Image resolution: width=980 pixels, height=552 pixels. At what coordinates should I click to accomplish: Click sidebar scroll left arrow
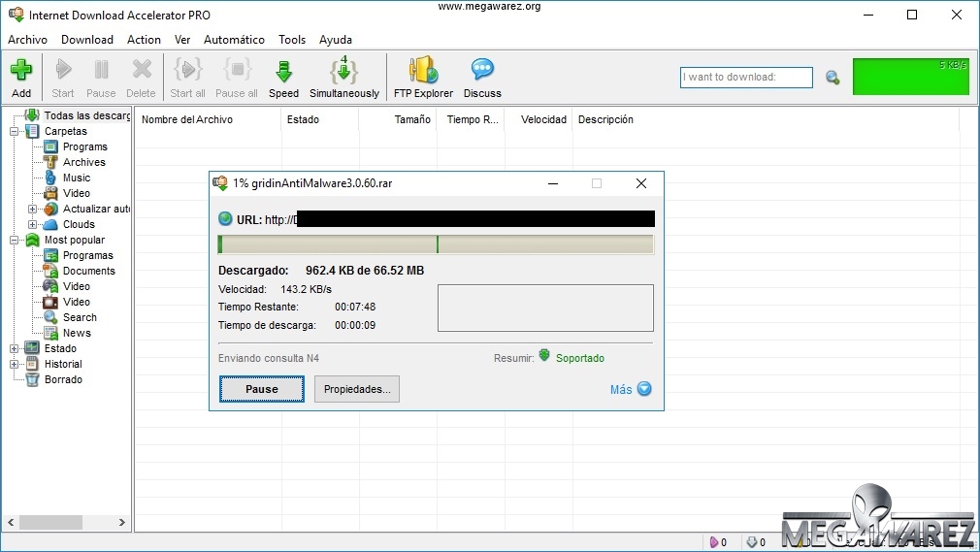tap(11, 522)
